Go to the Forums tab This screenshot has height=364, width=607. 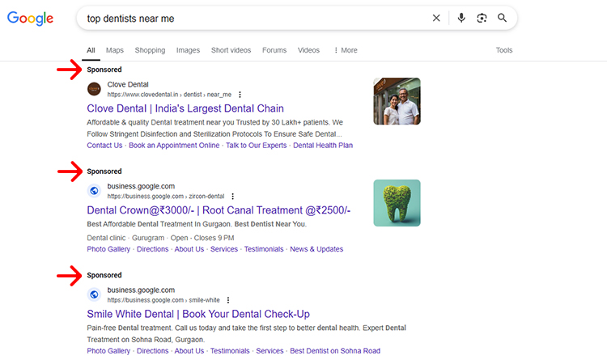[274, 50]
